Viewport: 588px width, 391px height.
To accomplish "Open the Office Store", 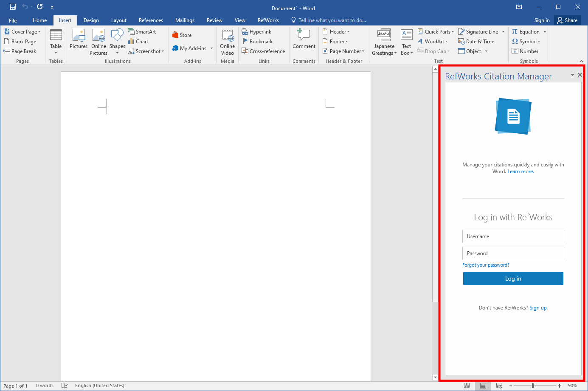I will pyautogui.click(x=182, y=35).
